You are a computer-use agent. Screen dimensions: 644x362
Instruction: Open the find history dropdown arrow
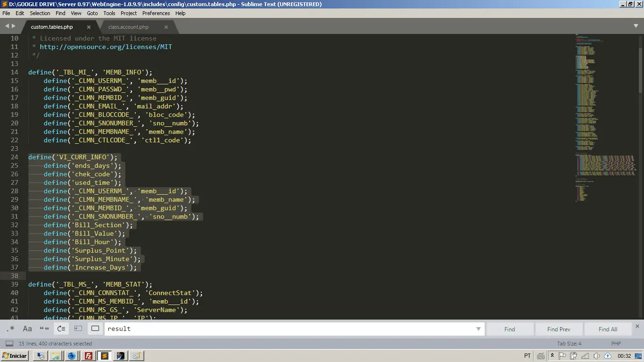tap(479, 329)
